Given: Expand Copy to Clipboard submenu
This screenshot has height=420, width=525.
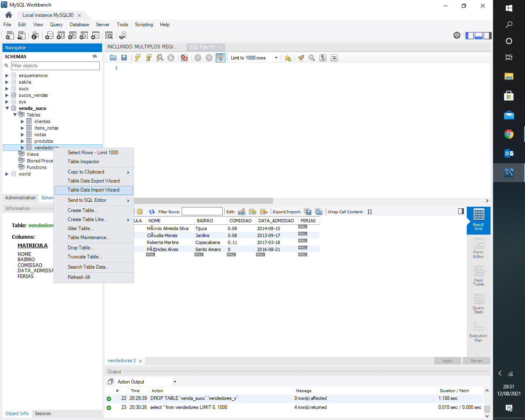Looking at the screenshot, I should click(94, 172).
